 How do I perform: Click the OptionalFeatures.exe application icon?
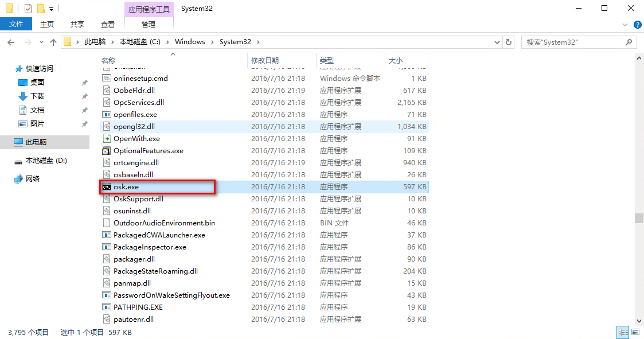[x=106, y=151]
